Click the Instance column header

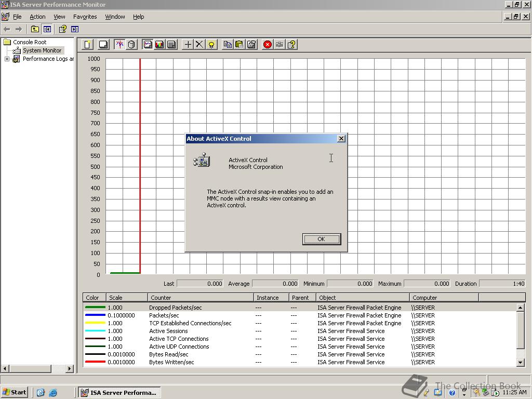point(271,298)
